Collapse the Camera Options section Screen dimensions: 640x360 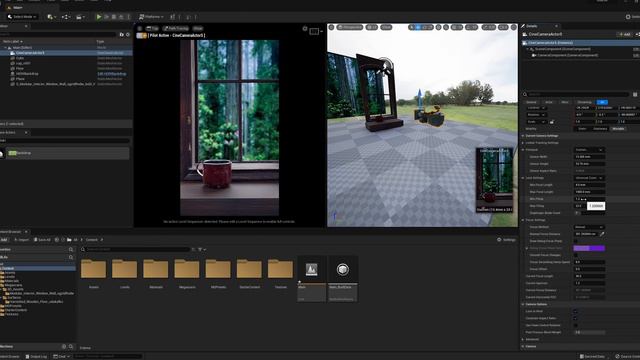(523, 304)
